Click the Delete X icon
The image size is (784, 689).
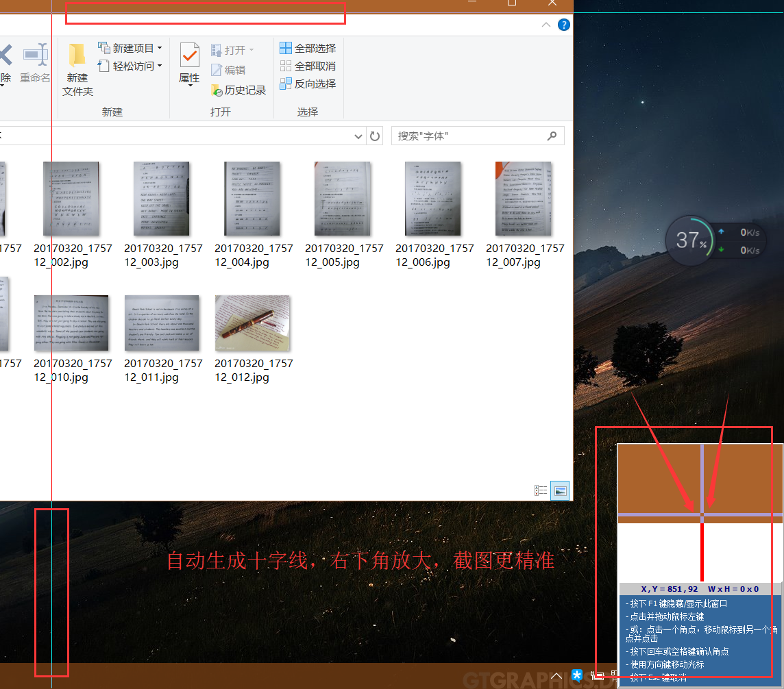[5, 55]
